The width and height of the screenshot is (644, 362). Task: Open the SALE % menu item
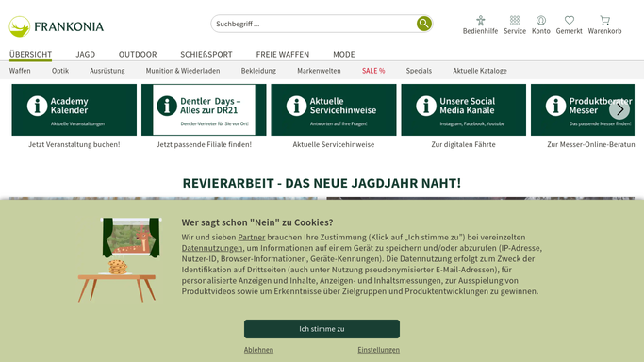coord(373,71)
